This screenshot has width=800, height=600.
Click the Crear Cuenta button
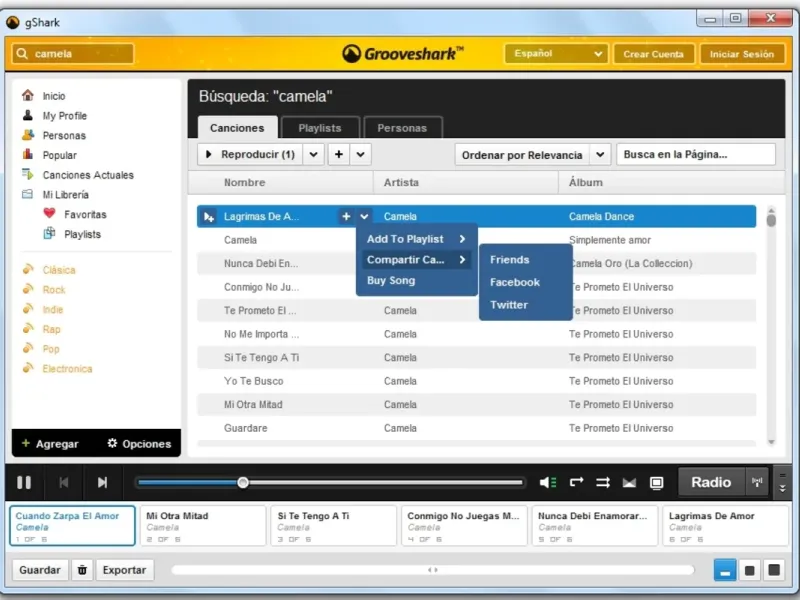tap(654, 54)
